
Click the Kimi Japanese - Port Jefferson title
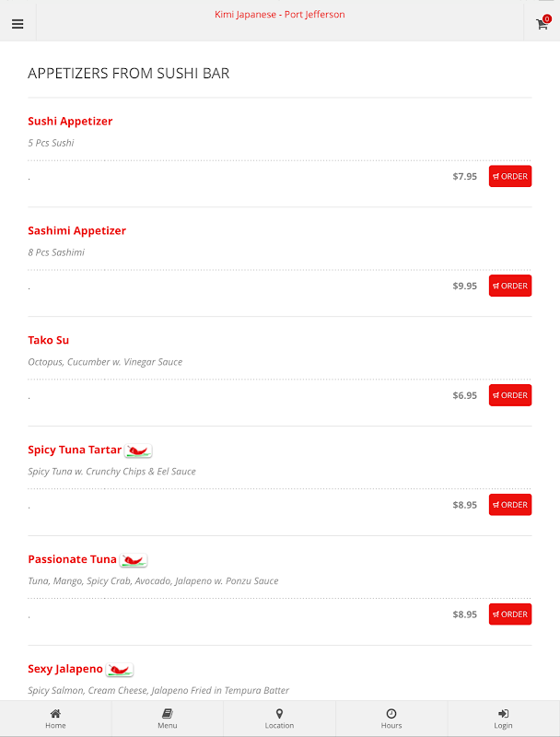279,15
